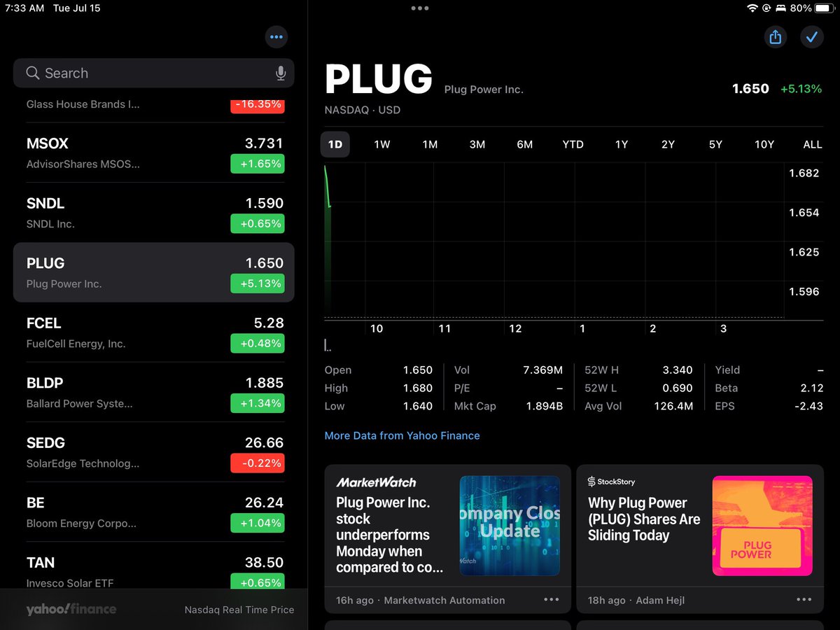This screenshot has height=630, width=840.
Task: Toggle MSOX +1.65% change badge
Action: (258, 164)
